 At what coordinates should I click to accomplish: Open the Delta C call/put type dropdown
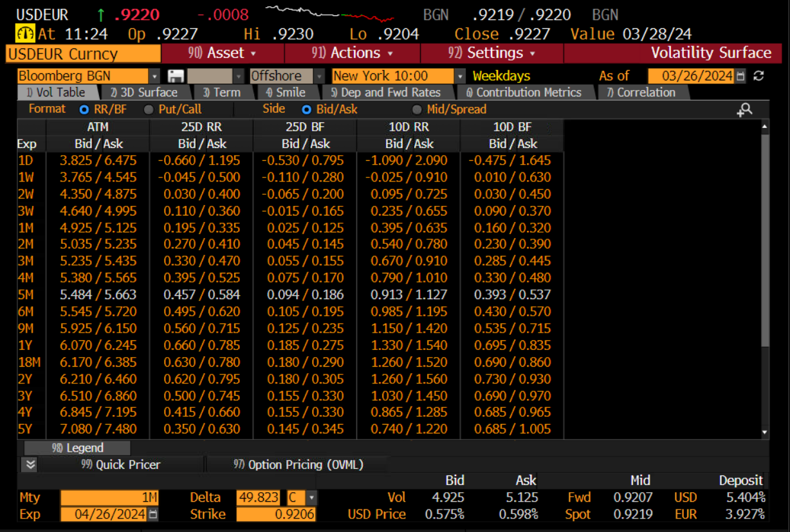(x=311, y=497)
